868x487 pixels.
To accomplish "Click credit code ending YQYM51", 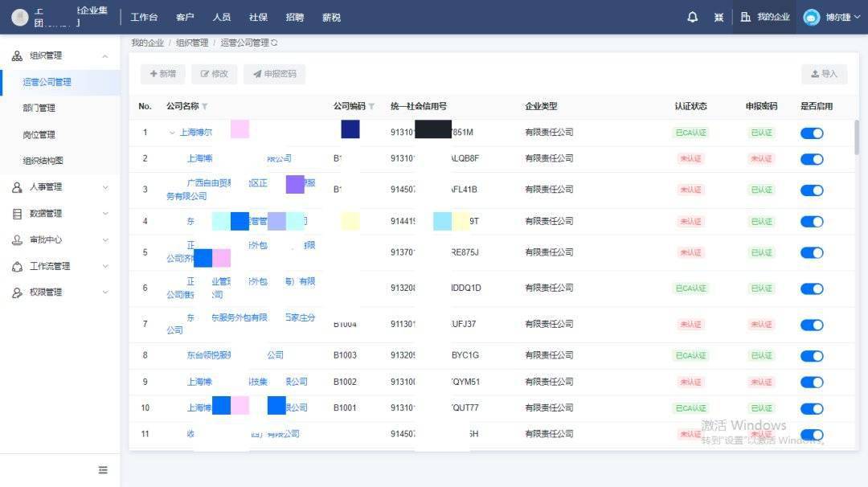I will pyautogui.click(x=435, y=381).
